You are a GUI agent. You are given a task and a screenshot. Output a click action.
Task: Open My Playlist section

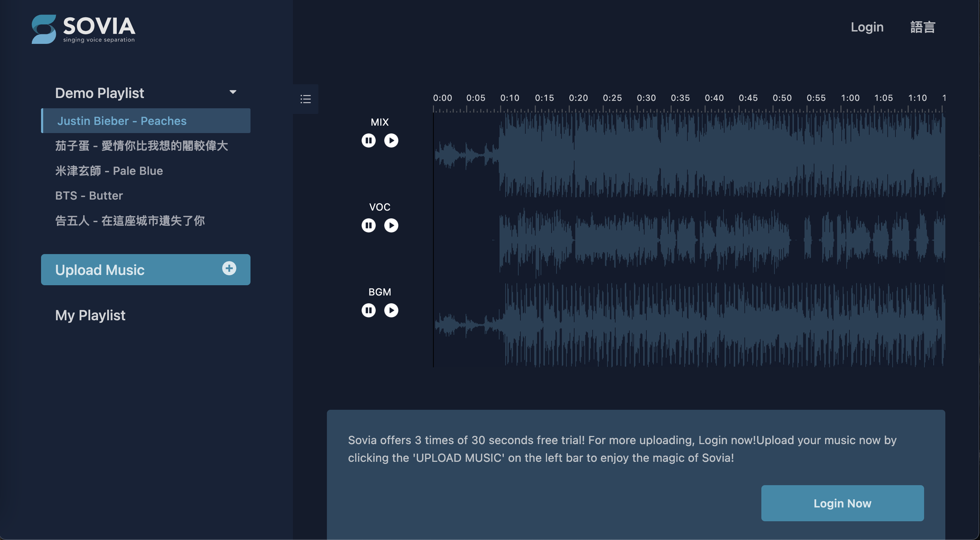pyautogui.click(x=90, y=315)
